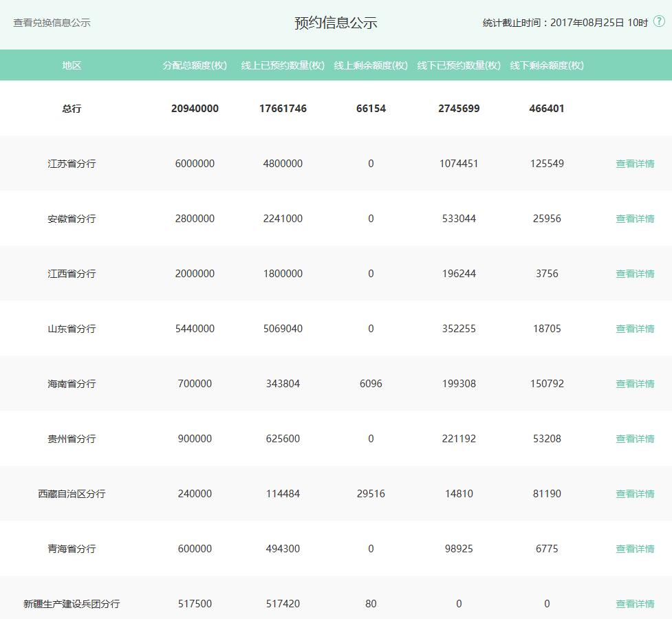Click the 预约信息公示 page title
Screen dimensions: 672x619
(336, 23)
